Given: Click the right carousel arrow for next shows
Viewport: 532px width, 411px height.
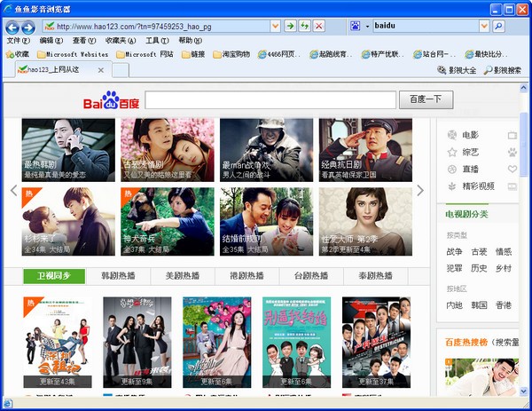Looking at the screenshot, I should tap(419, 190).
